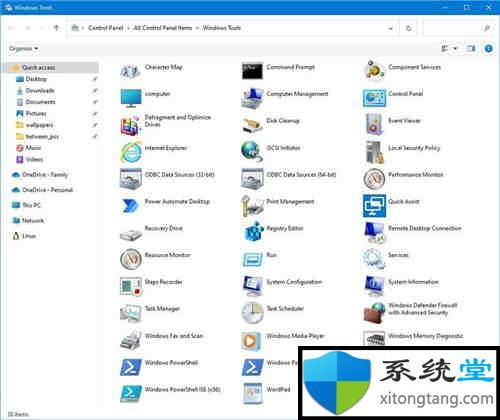Open the System Information icon
The image size is (500, 420).
[374, 286]
